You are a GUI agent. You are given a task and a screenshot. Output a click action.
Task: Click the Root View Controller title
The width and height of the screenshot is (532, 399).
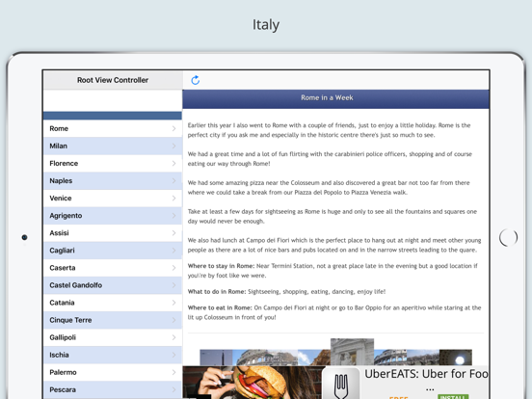(113, 80)
